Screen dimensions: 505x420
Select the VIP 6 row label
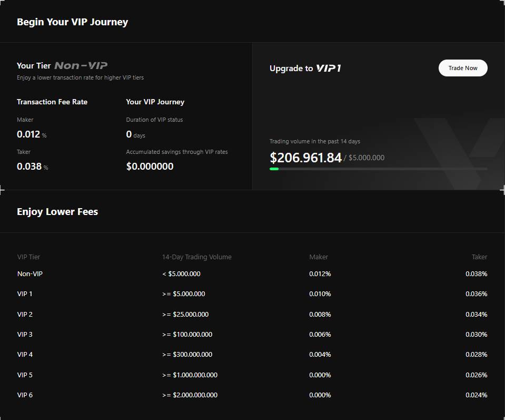[25, 395]
